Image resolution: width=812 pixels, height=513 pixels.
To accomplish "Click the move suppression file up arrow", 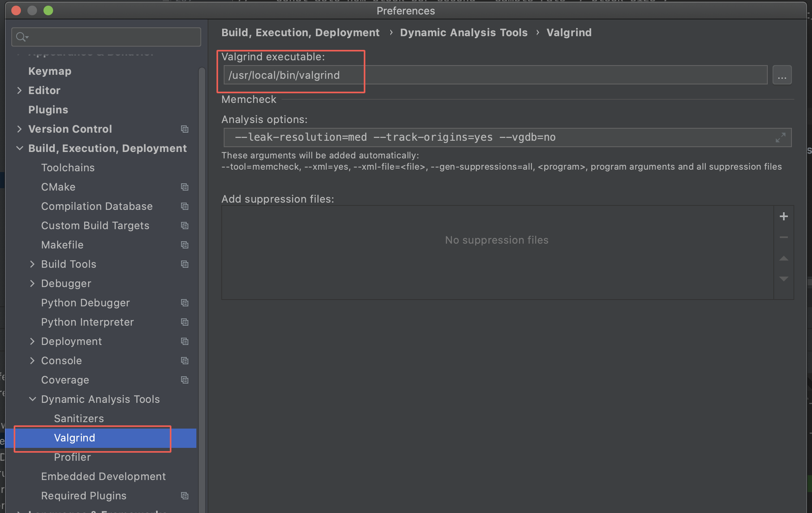I will click(783, 258).
